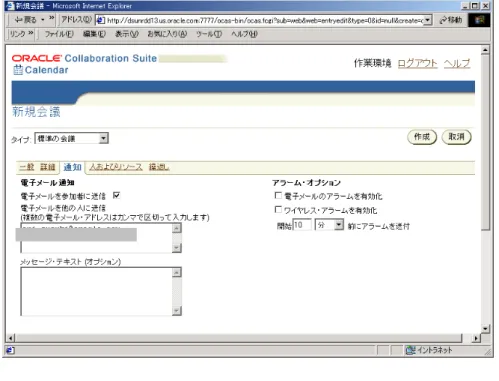499x381 pixels.
Task: Expand the リンク links bar chevron
Action: click(30, 33)
